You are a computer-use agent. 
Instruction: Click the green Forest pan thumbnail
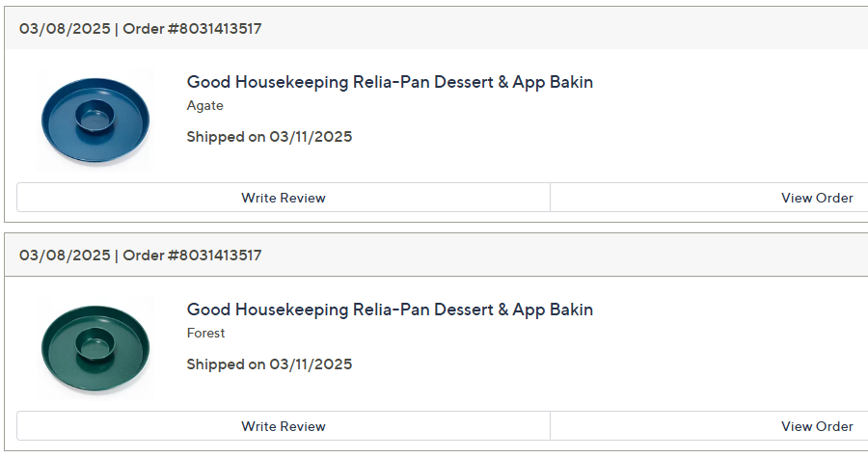click(95, 348)
